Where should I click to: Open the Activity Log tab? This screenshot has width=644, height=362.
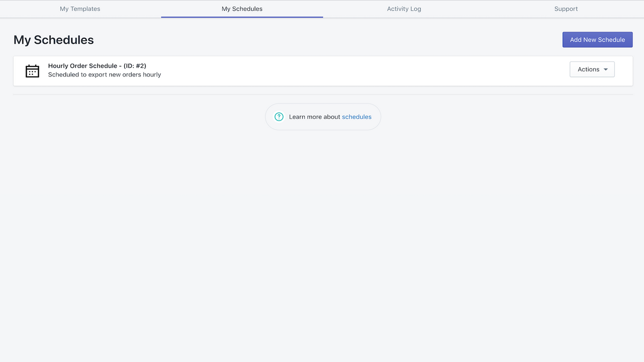404,9
